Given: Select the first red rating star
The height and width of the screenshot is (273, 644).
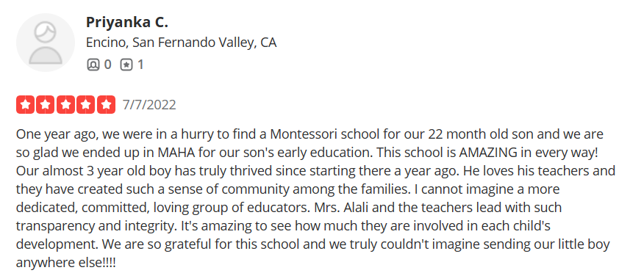Looking at the screenshot, I should pos(26,104).
